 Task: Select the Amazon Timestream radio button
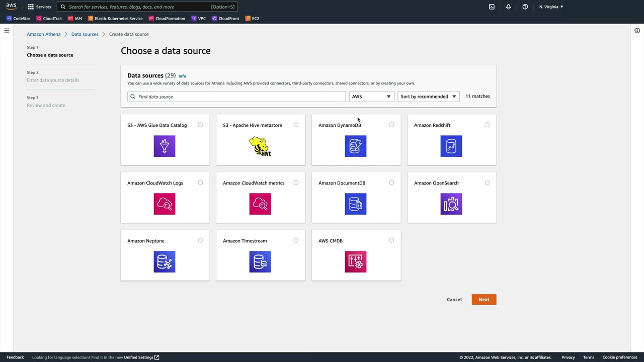click(296, 240)
